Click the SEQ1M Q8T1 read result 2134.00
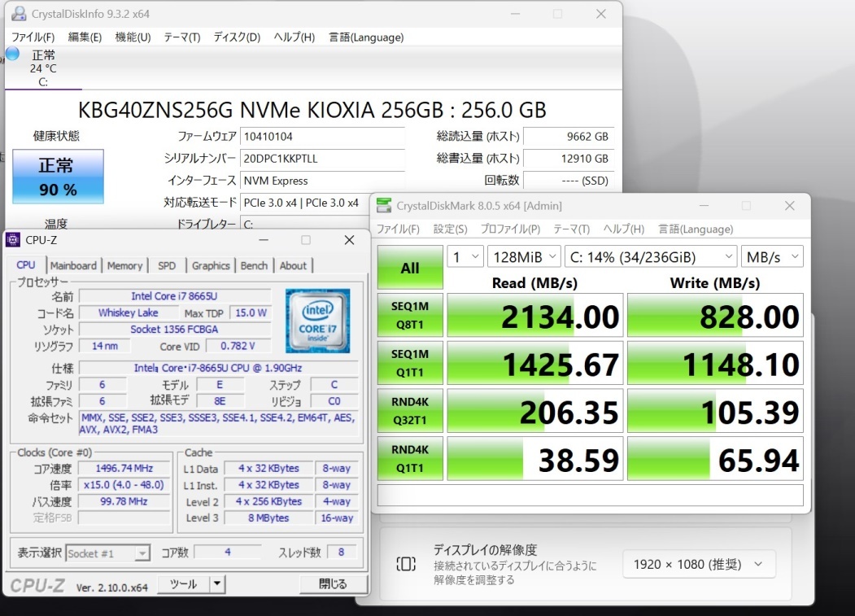Screen dimensions: 855x616 coord(535,316)
